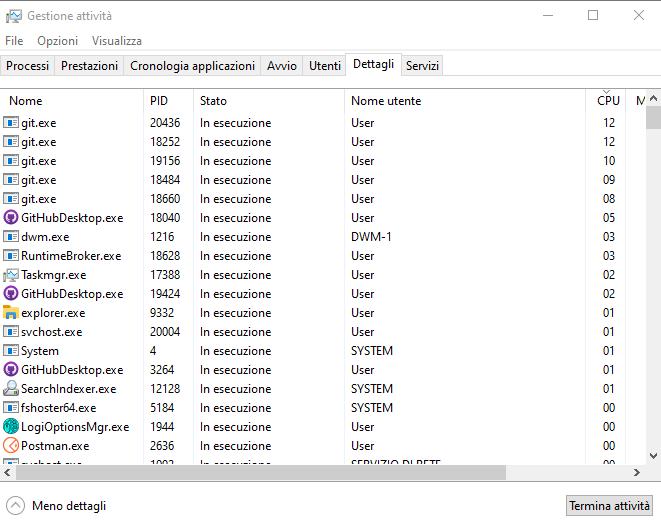Open the Visualizza menu
The width and height of the screenshot is (661, 529).
(117, 41)
